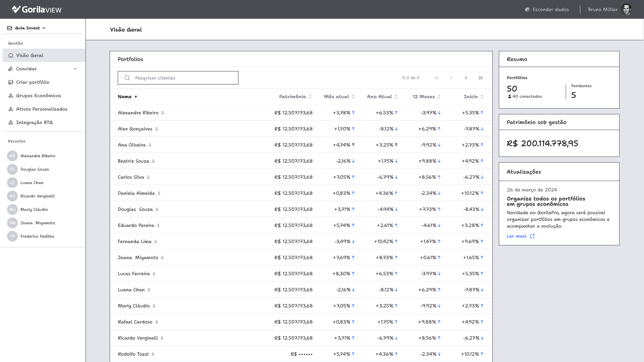Click the GorilaVIEW logo
The height and width of the screenshot is (362, 644).
(37, 9)
